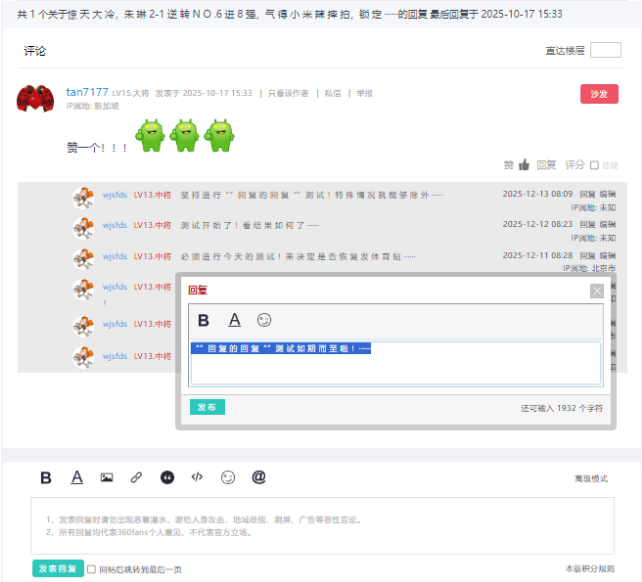The image size is (642, 582).
Task: Click the 直达楼层 jump-to-floor input box
Action: click(x=605, y=50)
